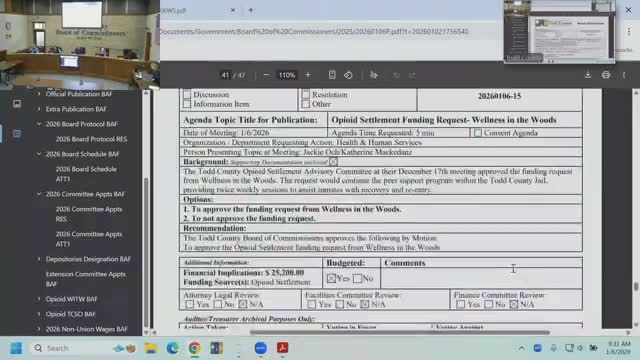Toggle the Budgeted No checkbox
Image resolution: width=640 pixels, height=360 pixels.
357,278
